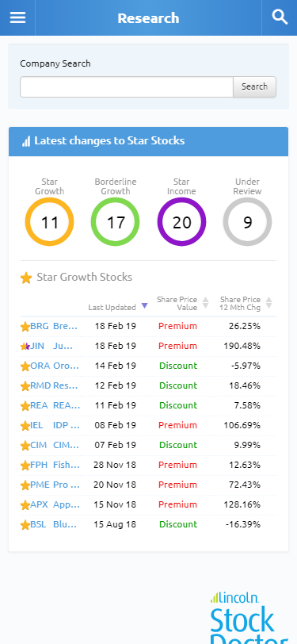Select the Star Income circle showing 20
297x644 pixels.
coord(181,222)
